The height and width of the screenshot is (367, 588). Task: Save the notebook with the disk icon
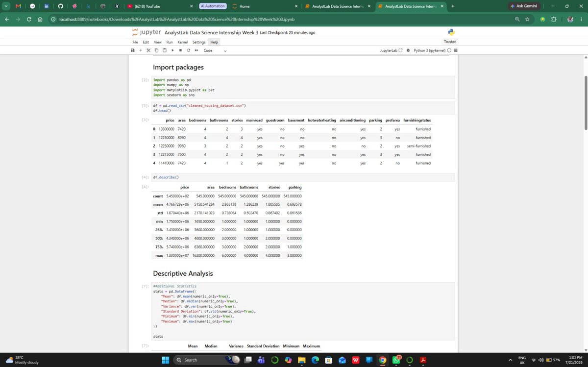[133, 50]
